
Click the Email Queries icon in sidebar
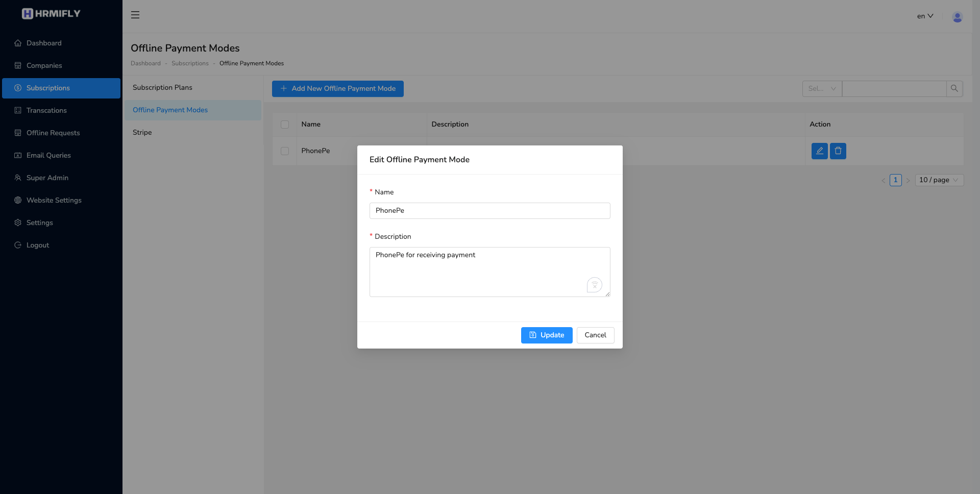coord(18,155)
